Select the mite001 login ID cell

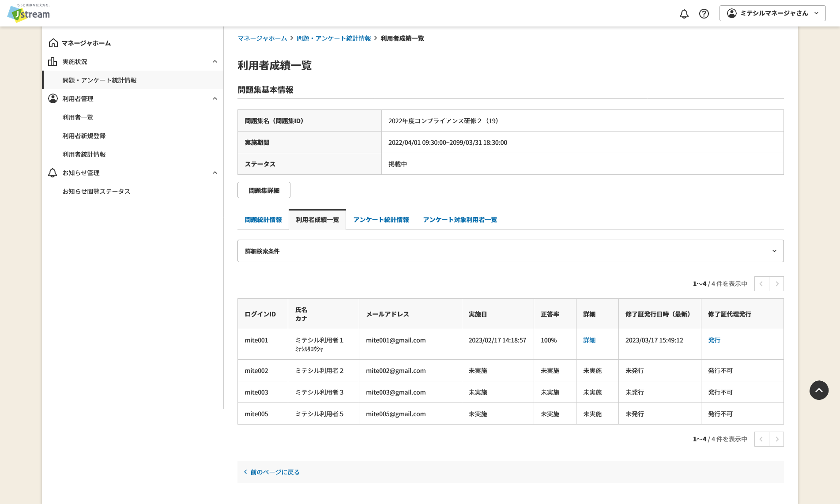click(263, 344)
